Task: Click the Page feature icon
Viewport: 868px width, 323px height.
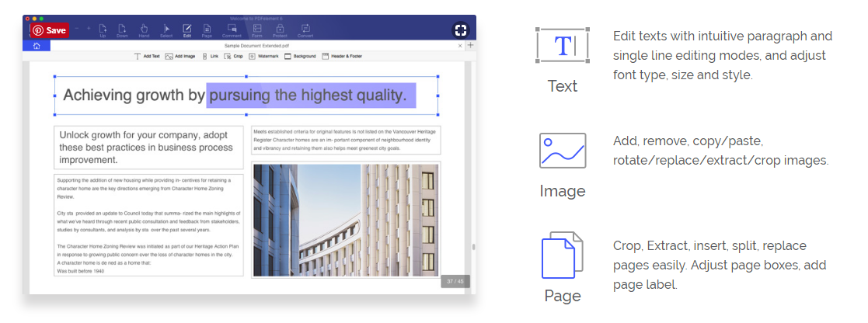Action: 563,255
